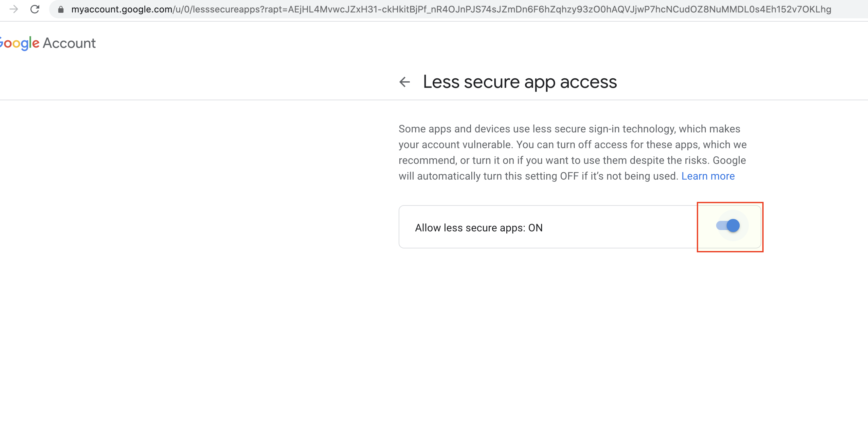Image resolution: width=868 pixels, height=428 pixels.
Task: Go back using the page's left arrow
Action: pyautogui.click(x=404, y=82)
